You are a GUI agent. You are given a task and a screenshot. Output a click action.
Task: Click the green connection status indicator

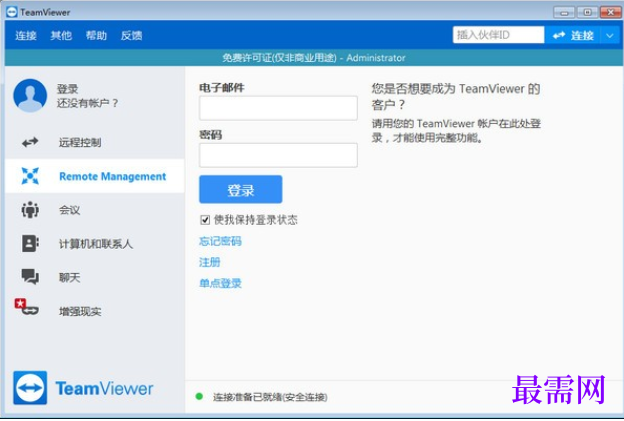click(199, 396)
